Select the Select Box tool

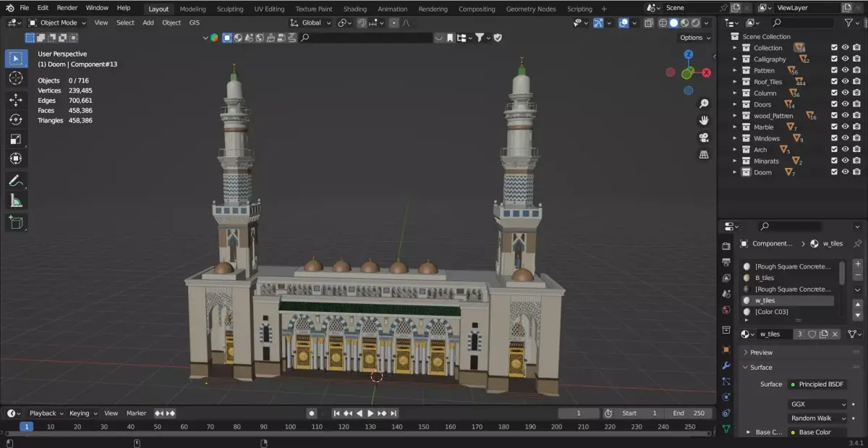(x=16, y=58)
